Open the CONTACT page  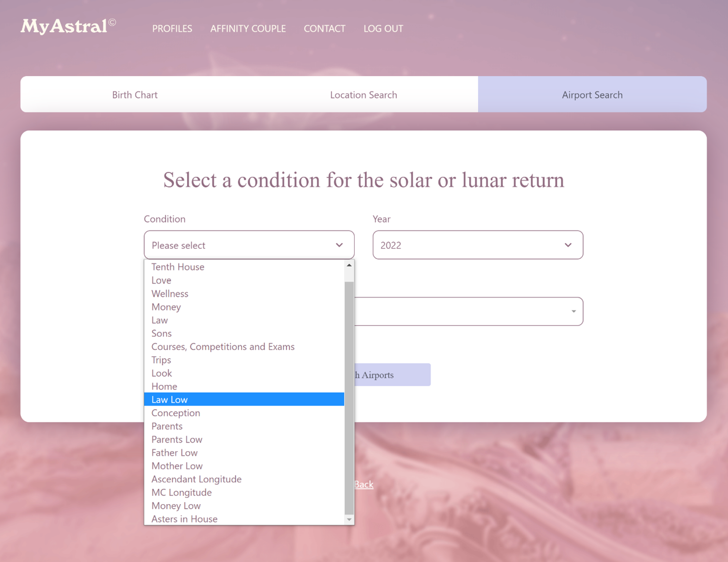click(324, 29)
